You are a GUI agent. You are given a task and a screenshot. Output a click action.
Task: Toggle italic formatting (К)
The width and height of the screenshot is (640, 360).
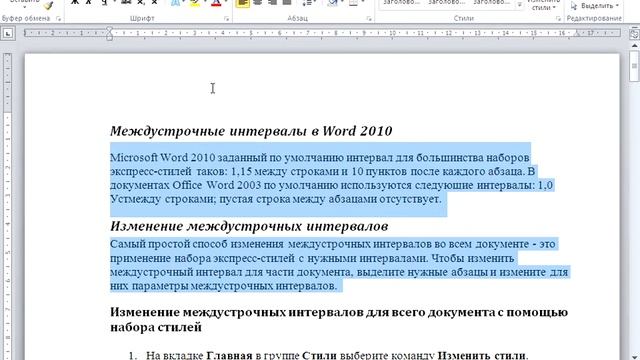click(89, 3)
